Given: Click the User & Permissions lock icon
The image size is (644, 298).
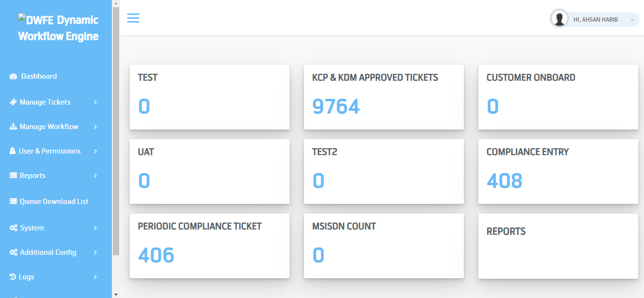Looking at the screenshot, I should (12, 151).
